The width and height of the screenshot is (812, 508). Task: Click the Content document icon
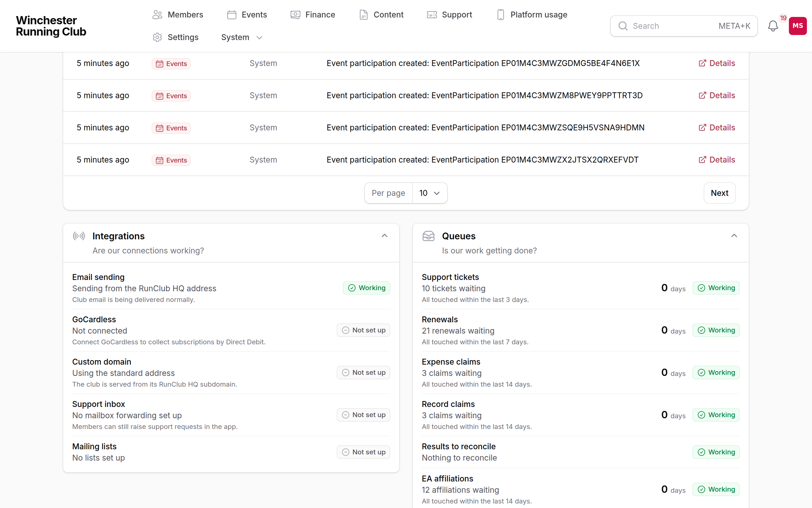[x=363, y=15]
